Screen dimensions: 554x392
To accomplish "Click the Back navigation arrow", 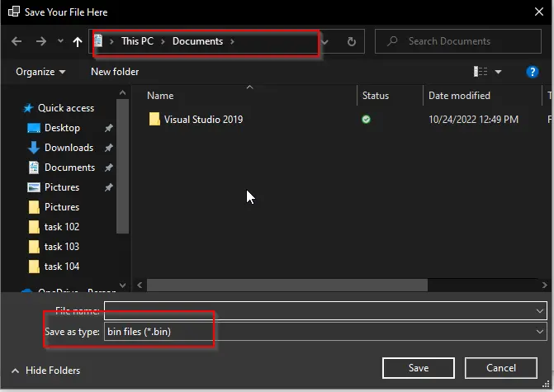I will (17, 41).
